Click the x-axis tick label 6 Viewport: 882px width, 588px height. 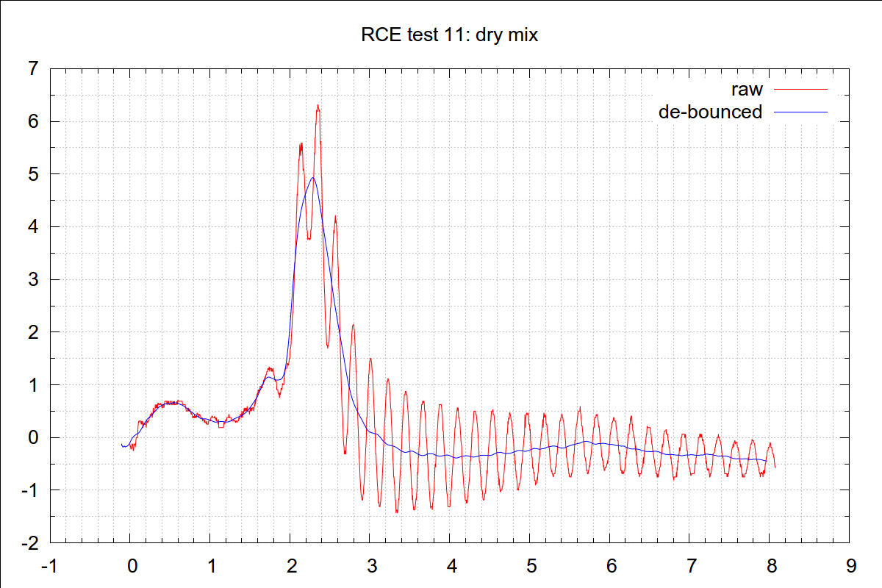(x=611, y=567)
